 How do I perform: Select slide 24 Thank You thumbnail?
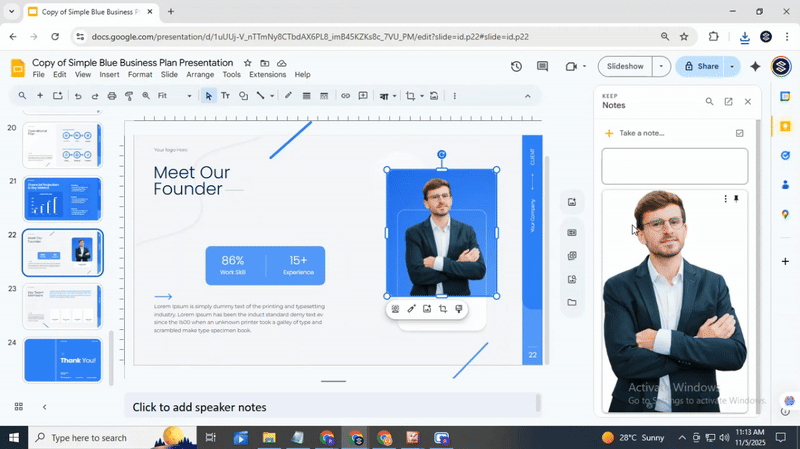pyautogui.click(x=62, y=360)
